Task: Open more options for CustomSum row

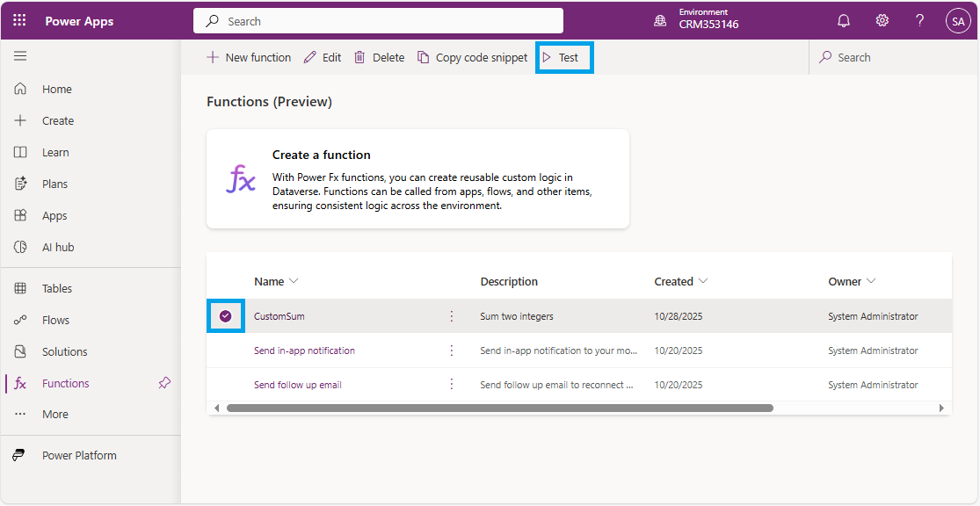Action: tap(452, 316)
